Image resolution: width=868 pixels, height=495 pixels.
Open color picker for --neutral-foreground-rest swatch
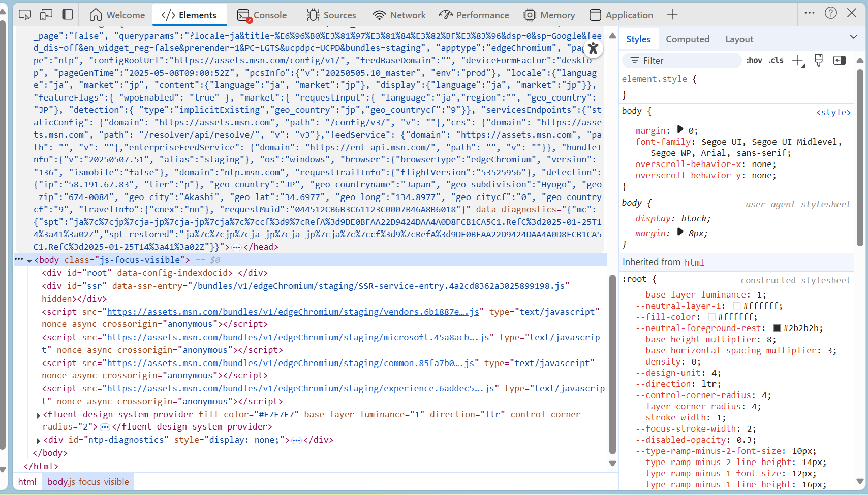pos(777,328)
